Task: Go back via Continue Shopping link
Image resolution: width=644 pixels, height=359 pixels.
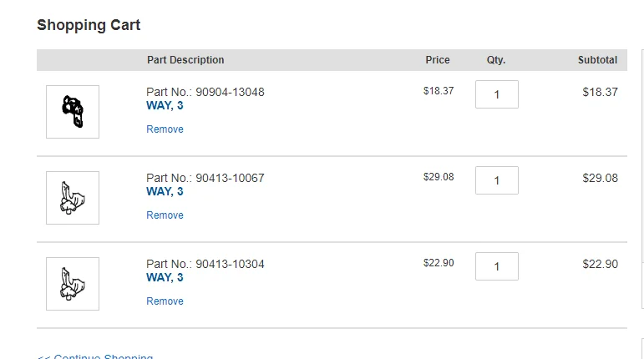Action: (95, 356)
